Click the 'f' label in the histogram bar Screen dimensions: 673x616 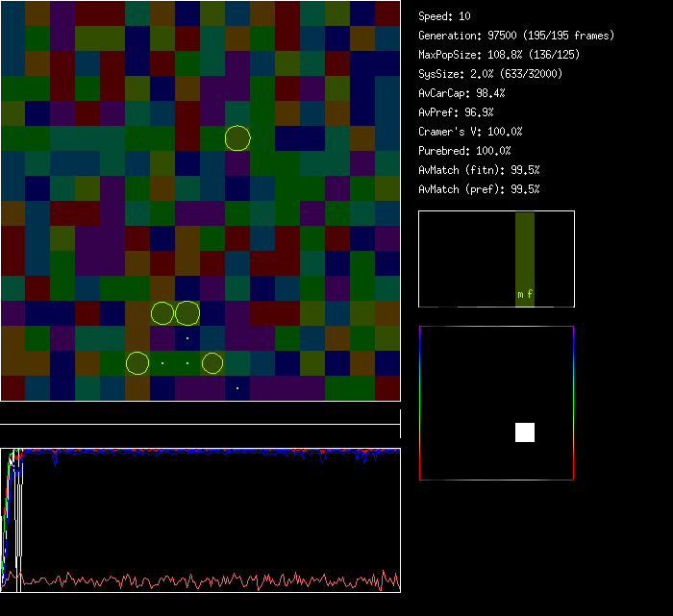pyautogui.click(x=530, y=295)
